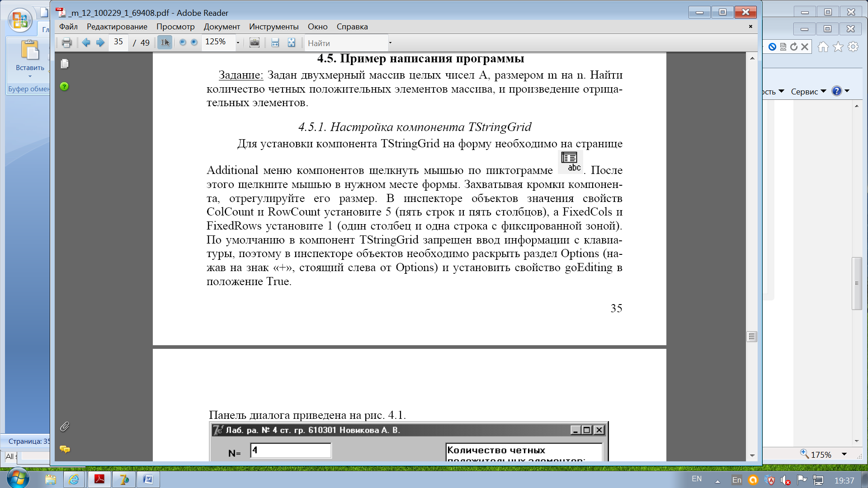The height and width of the screenshot is (488, 868).
Task: Click the Windows Start button
Action: (x=18, y=479)
